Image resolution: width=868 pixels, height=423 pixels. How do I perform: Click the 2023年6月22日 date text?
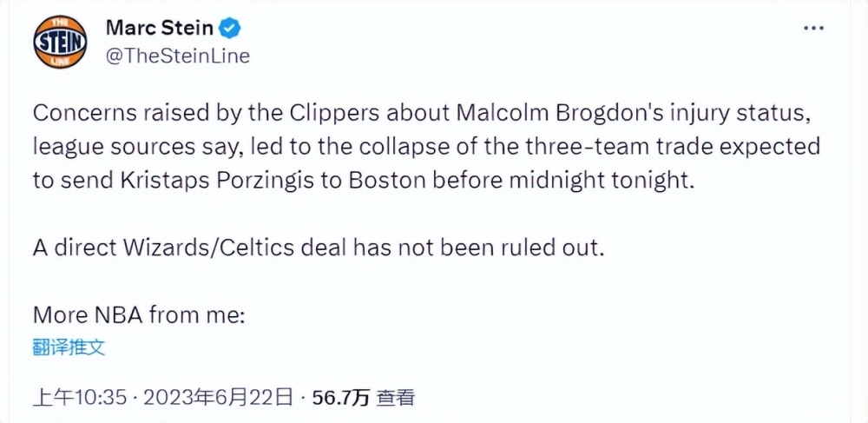point(216,398)
